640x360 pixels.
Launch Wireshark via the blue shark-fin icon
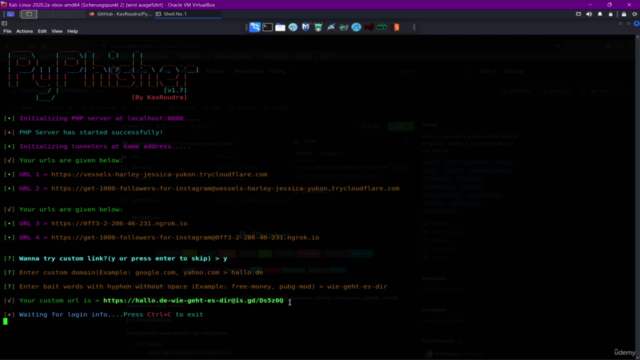tap(356, 27)
